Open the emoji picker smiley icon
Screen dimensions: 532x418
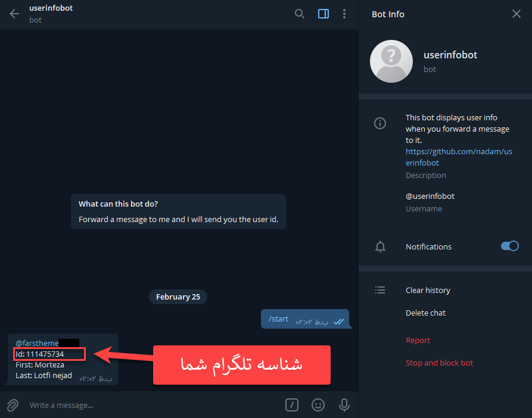pos(318,405)
